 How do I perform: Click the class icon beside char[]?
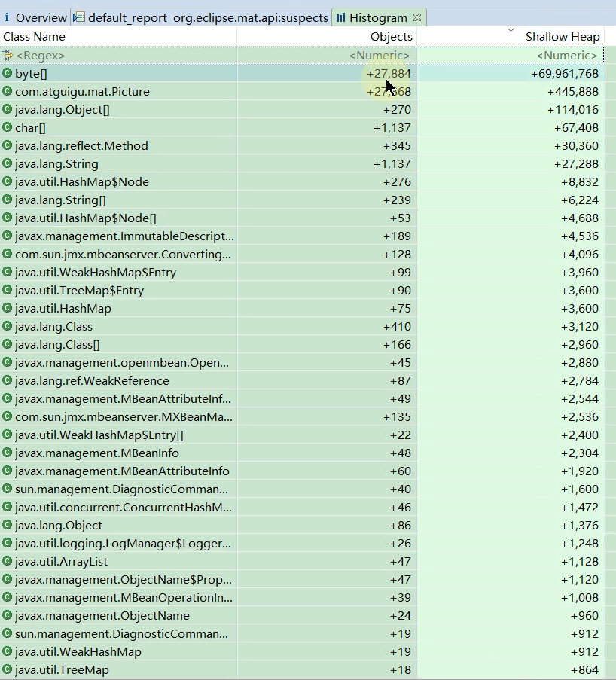click(7, 127)
